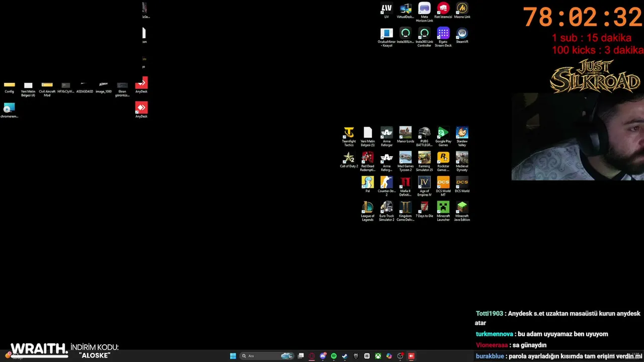
Task: Switch to AnyDesk in the taskbar
Action: [x=411, y=356]
